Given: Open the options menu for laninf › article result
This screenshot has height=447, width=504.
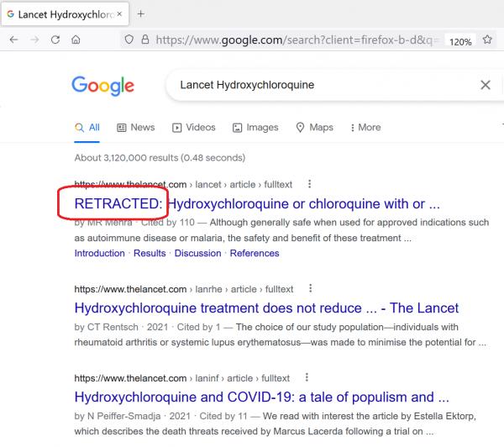Looking at the screenshot, I should pyautogui.click(x=307, y=377).
